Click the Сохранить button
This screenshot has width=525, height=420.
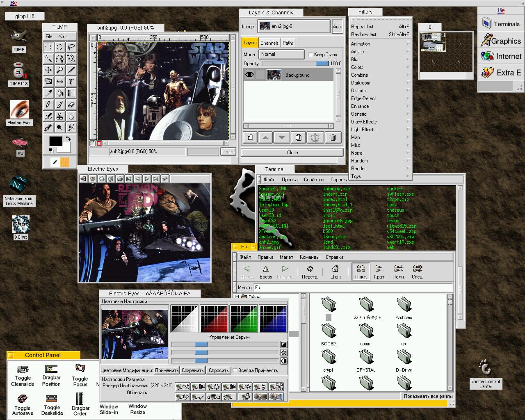click(x=192, y=370)
